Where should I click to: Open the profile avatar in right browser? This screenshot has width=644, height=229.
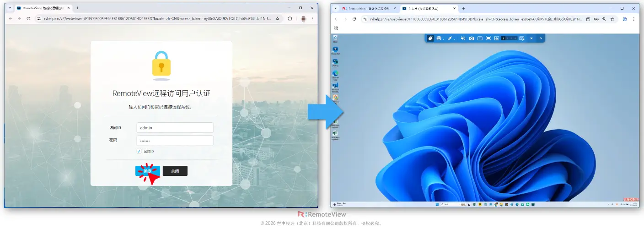tap(625, 19)
